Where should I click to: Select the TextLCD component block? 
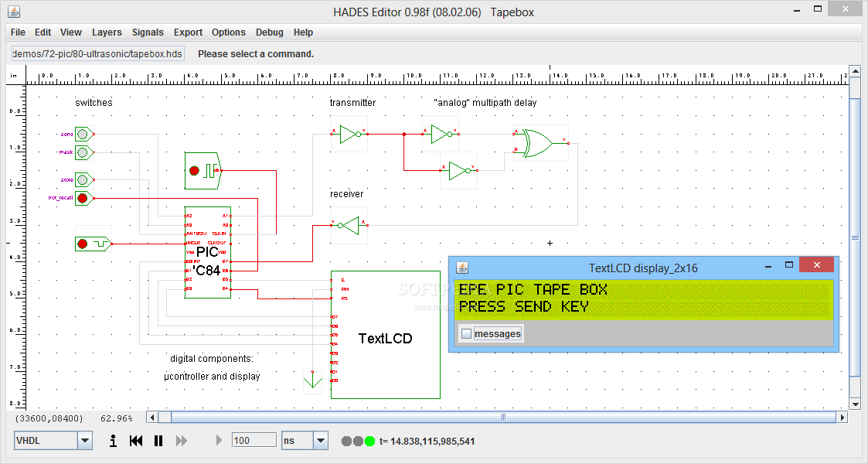coord(385,334)
